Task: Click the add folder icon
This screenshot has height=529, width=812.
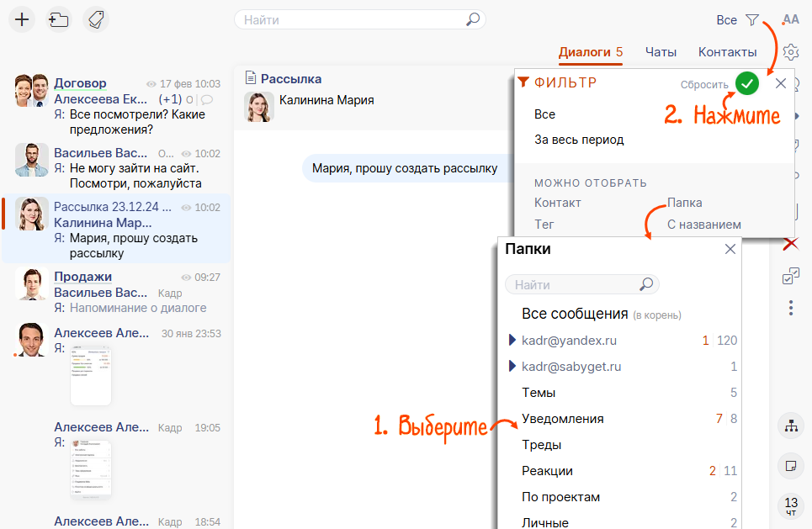Action: (58, 19)
